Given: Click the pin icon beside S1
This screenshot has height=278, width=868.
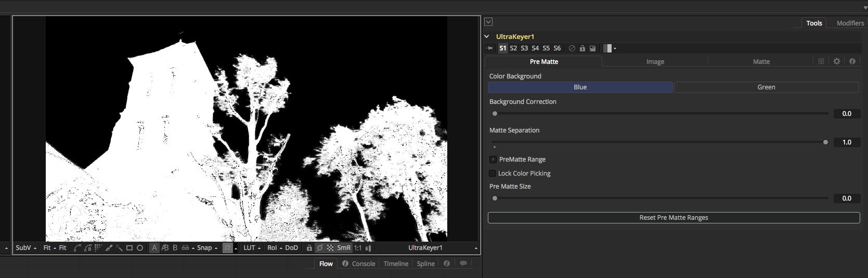Looking at the screenshot, I should click(x=489, y=48).
